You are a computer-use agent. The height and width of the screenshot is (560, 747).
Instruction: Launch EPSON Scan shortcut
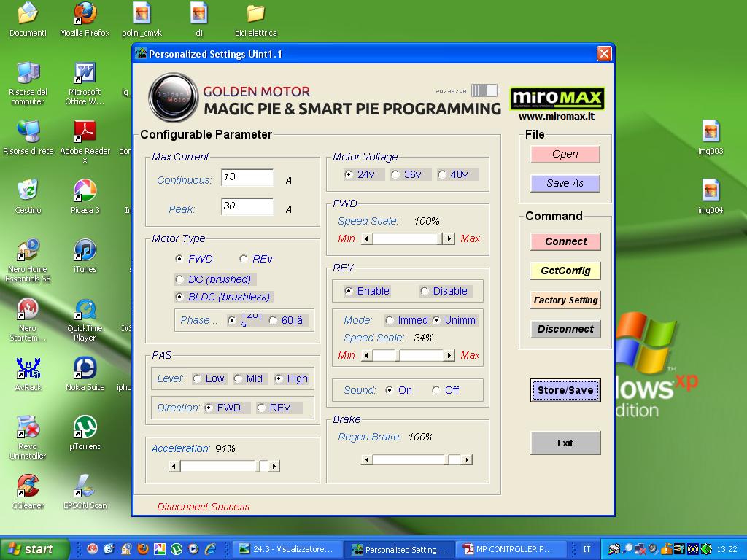pos(85,492)
